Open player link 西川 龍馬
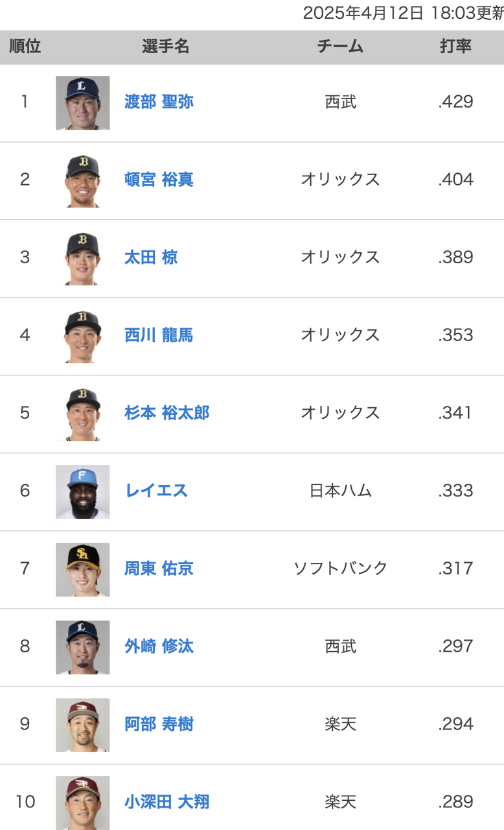Image resolution: width=504 pixels, height=830 pixels. [159, 335]
